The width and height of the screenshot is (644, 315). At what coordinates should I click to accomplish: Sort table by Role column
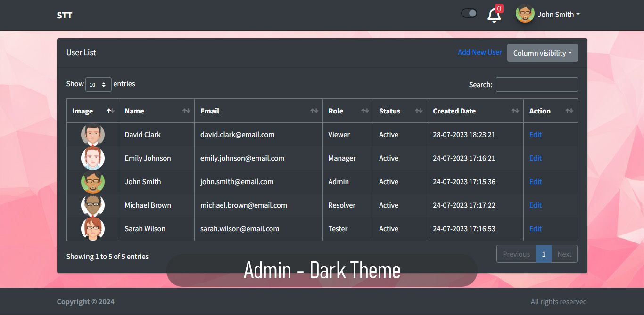pyautogui.click(x=347, y=111)
